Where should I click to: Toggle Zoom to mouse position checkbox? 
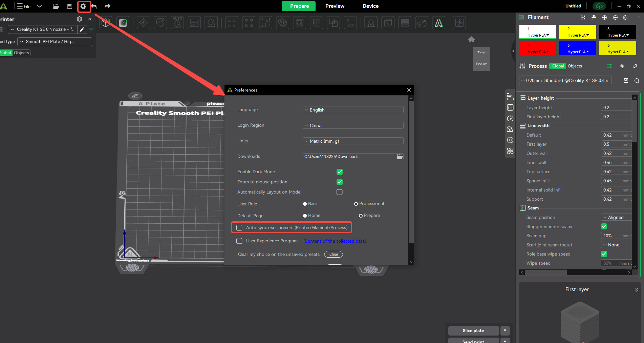point(340,182)
